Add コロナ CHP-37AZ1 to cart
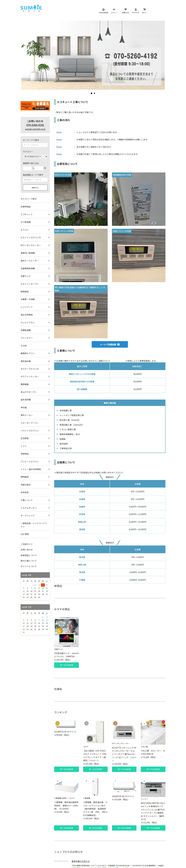186x868 pixels. point(95,769)
